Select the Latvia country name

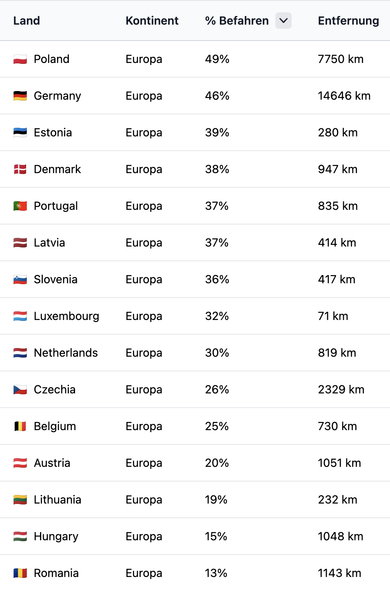coord(49,243)
